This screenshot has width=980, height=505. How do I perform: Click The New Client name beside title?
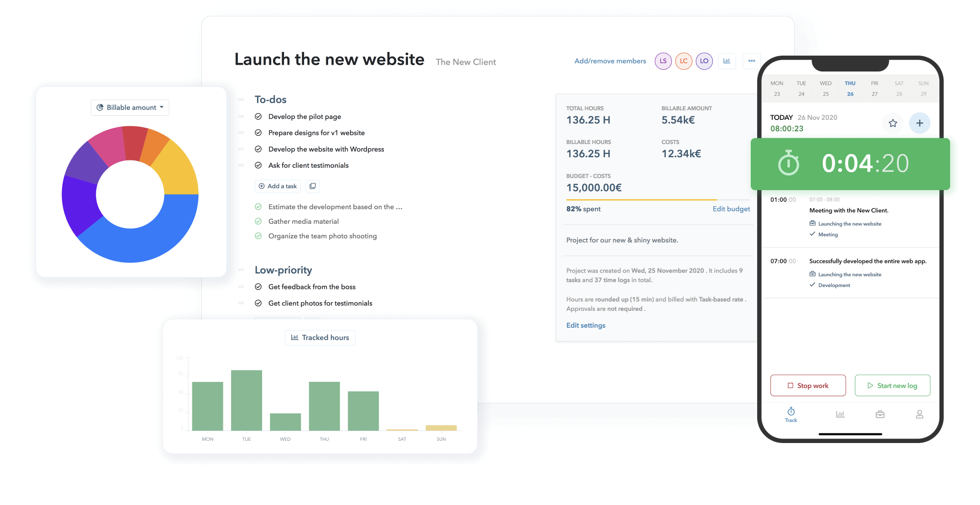pyautogui.click(x=465, y=62)
